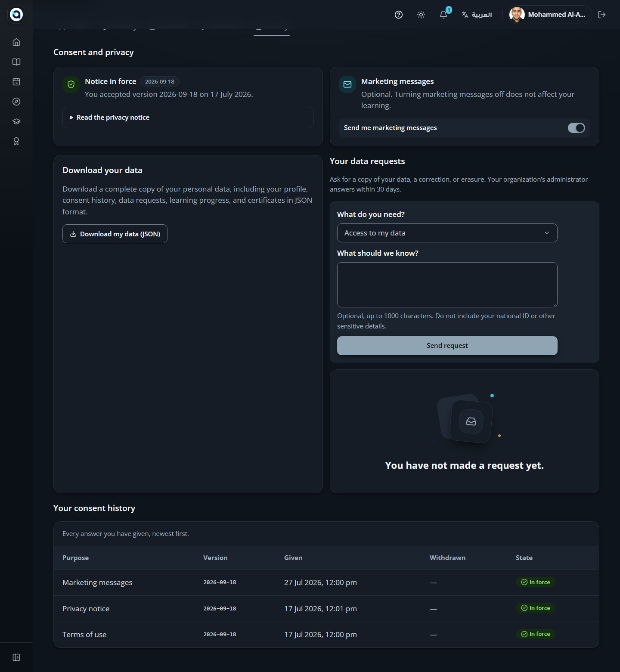The image size is (620, 672).
Task: Click the app logo at top left
Action: 16,15
